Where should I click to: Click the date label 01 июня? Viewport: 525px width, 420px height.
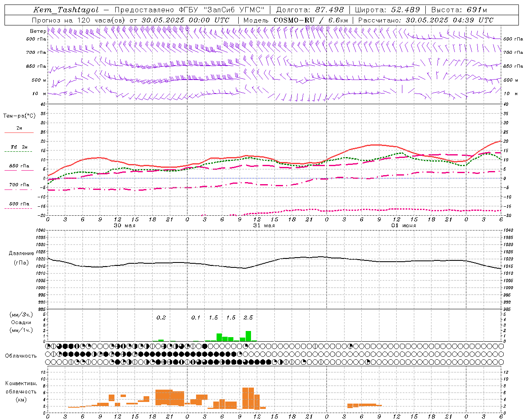[403, 226]
